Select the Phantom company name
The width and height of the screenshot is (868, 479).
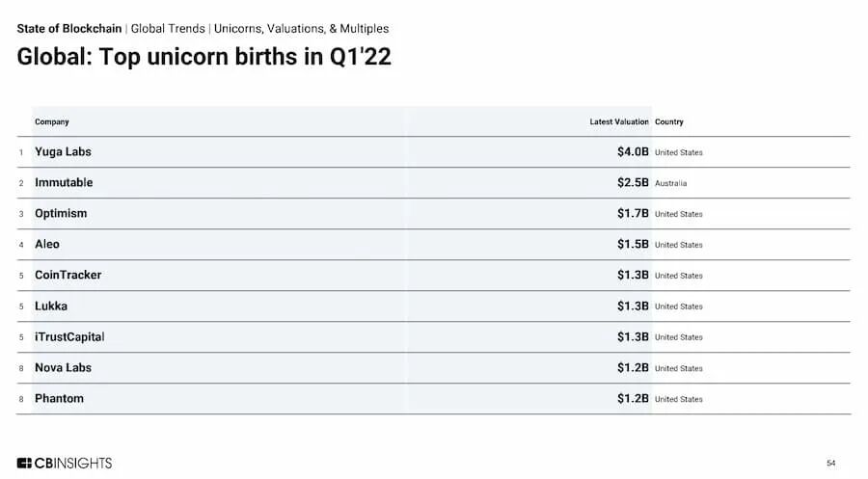(x=59, y=399)
